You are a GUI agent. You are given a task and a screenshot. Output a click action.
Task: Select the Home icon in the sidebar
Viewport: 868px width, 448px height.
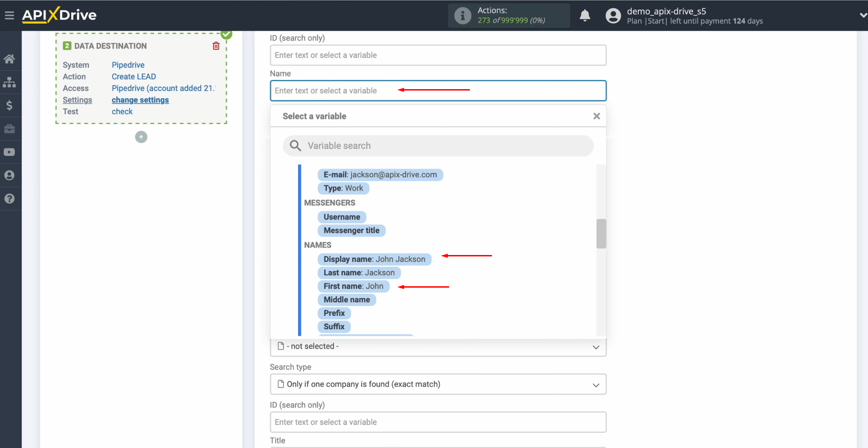point(10,59)
